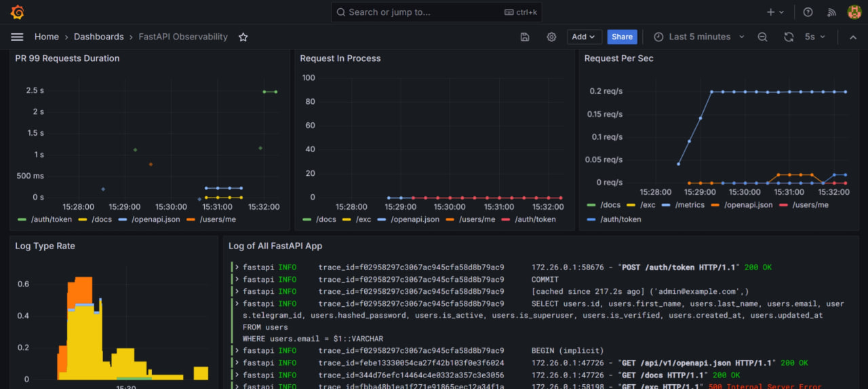Open the Grafana home logo
The image size is (868, 389).
tap(18, 12)
